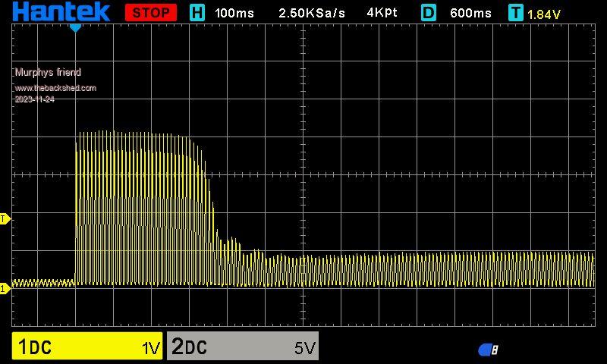Click the cyan D delay icon
The width and height of the screenshot is (607, 364).
(429, 13)
